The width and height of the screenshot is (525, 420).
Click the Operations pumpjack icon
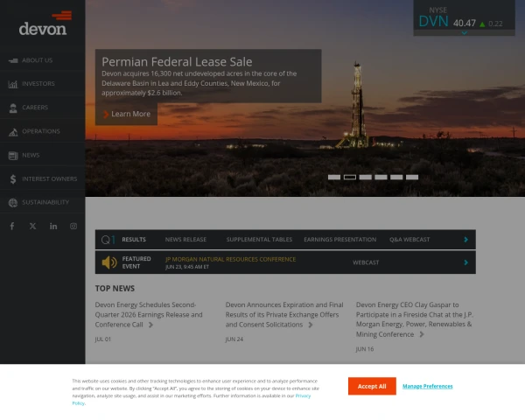pyautogui.click(x=13, y=131)
